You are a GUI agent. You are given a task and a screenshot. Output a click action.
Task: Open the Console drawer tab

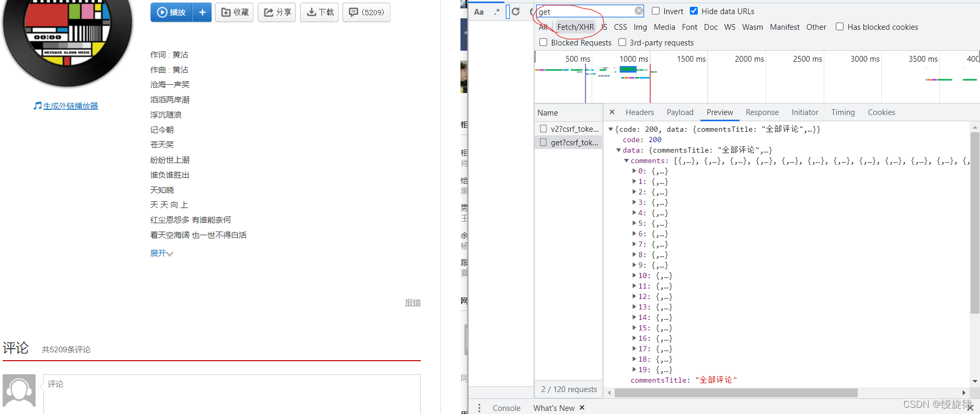(x=506, y=408)
